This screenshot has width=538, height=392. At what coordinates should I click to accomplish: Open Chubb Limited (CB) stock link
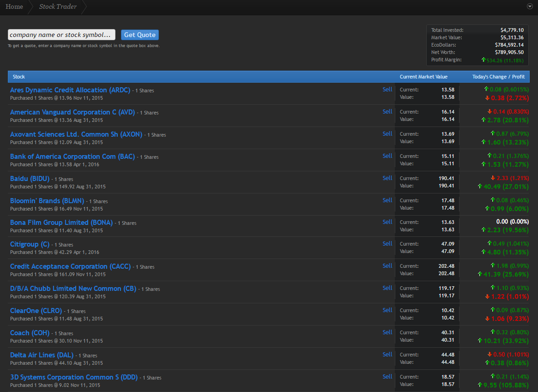tap(73, 289)
